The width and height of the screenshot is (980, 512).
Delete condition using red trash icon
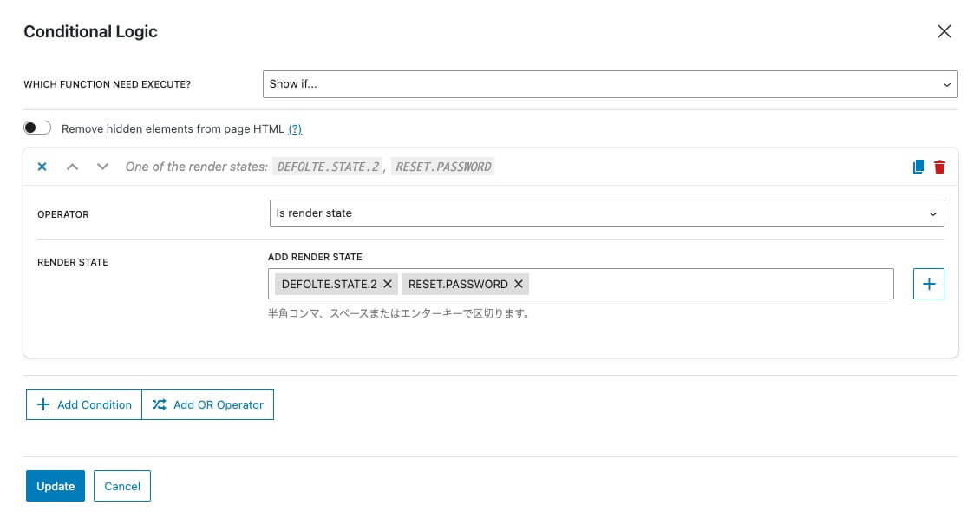939,167
